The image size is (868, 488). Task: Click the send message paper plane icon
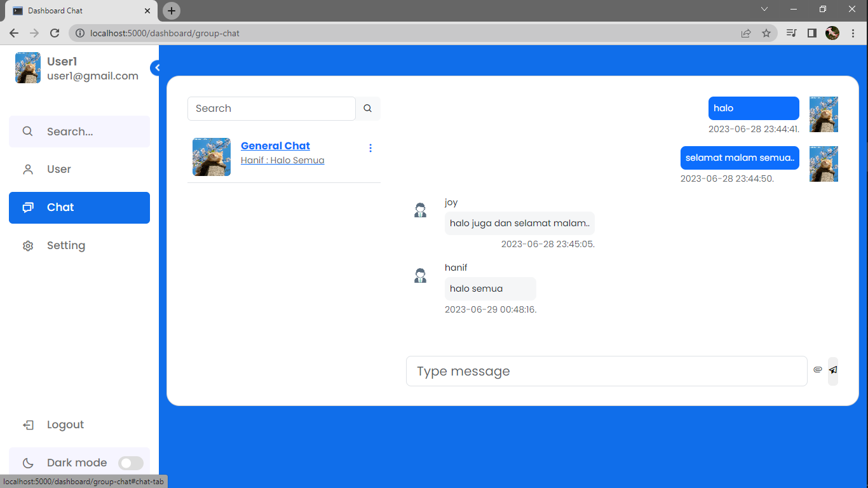click(833, 370)
